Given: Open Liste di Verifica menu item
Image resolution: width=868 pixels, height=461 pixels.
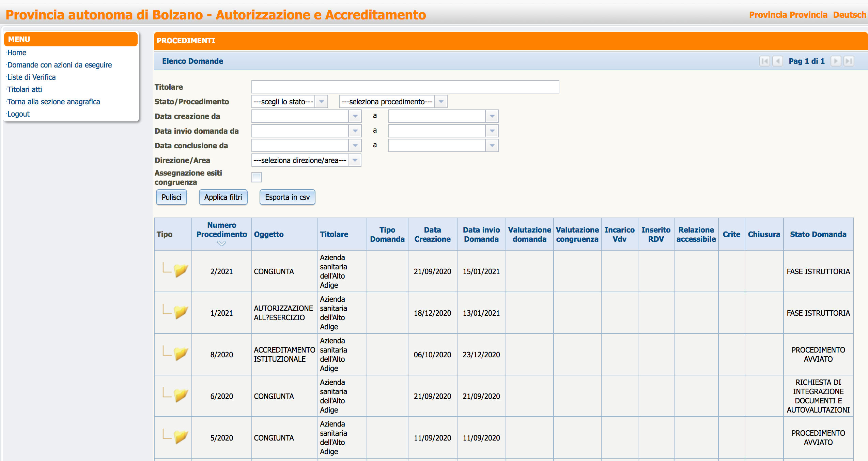Looking at the screenshot, I should click(31, 77).
